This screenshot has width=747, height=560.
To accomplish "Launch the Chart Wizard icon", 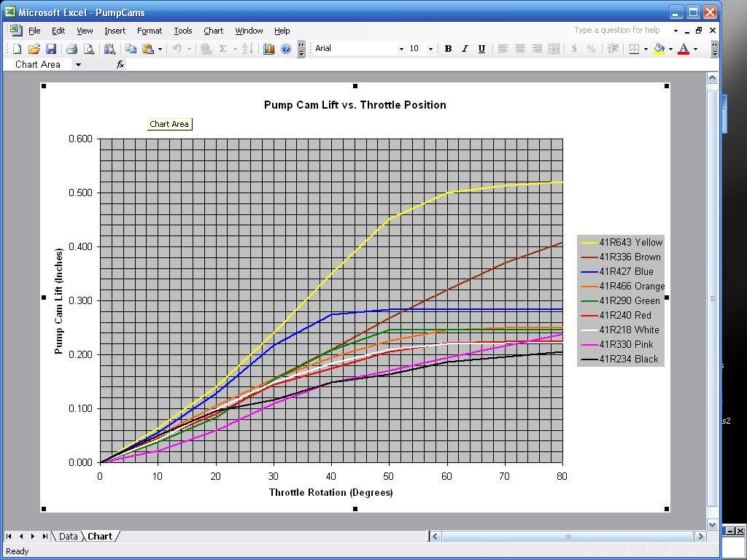I will coord(268,49).
